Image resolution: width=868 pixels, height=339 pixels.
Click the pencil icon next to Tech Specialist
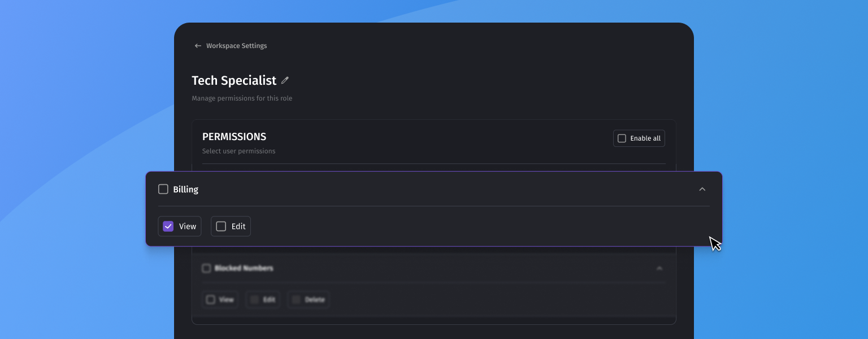(285, 80)
